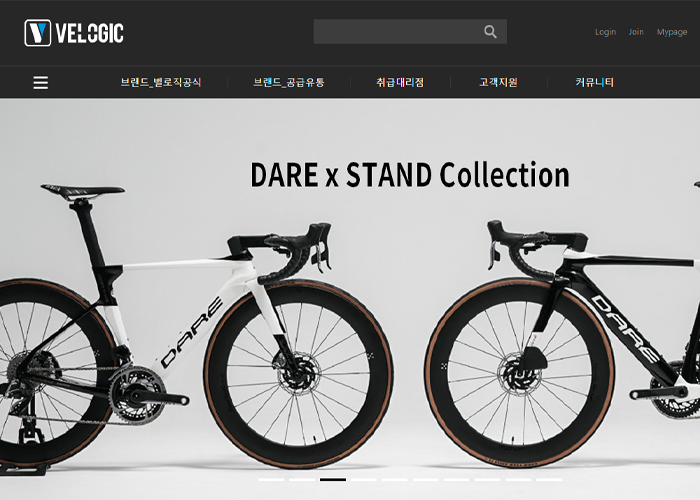The image size is (700, 500).
Task: Select the second banner slide indicator
Action: (x=302, y=479)
